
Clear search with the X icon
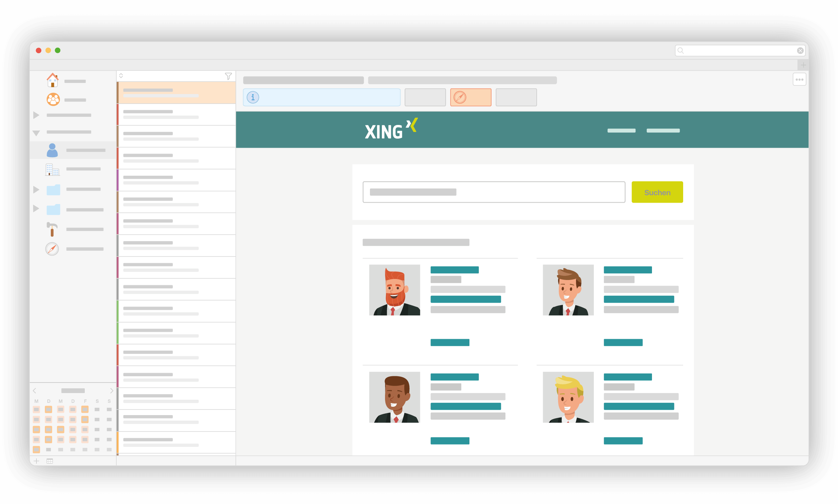[800, 50]
